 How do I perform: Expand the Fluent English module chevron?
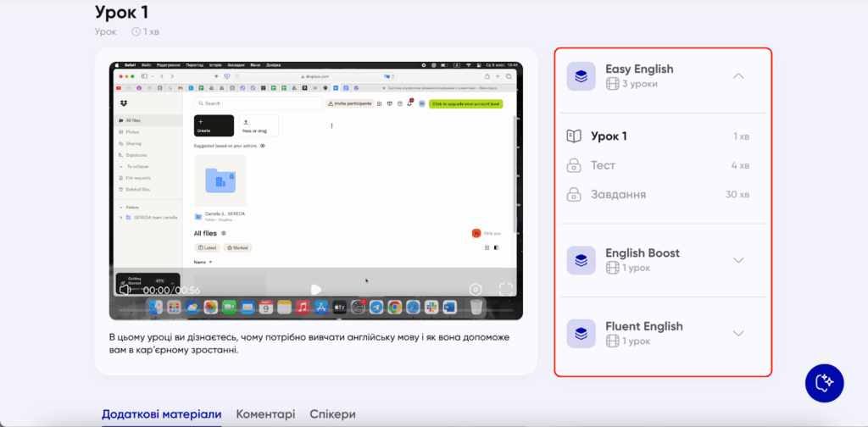pos(737,333)
